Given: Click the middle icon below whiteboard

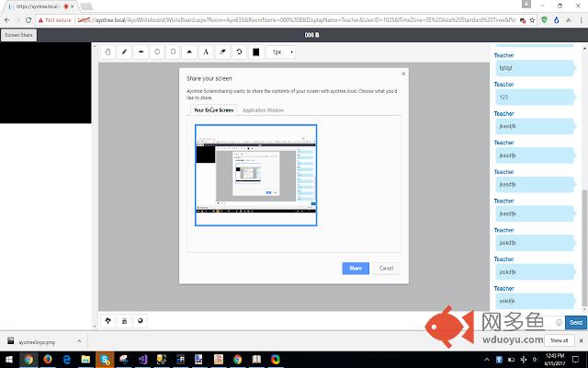Looking at the screenshot, I should [x=125, y=321].
